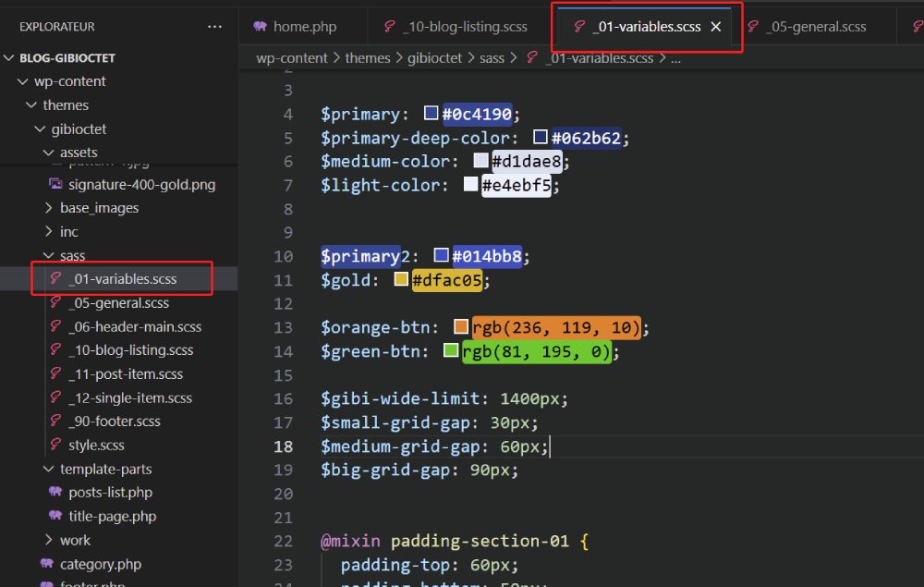This screenshot has width=924, height=587.
Task: Click the breadcrumb trailing ellipsis
Action: [676, 59]
